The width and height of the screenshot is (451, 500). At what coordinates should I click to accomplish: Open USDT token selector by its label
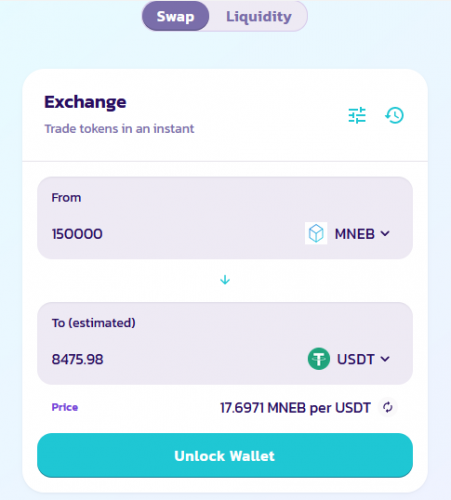(x=356, y=359)
